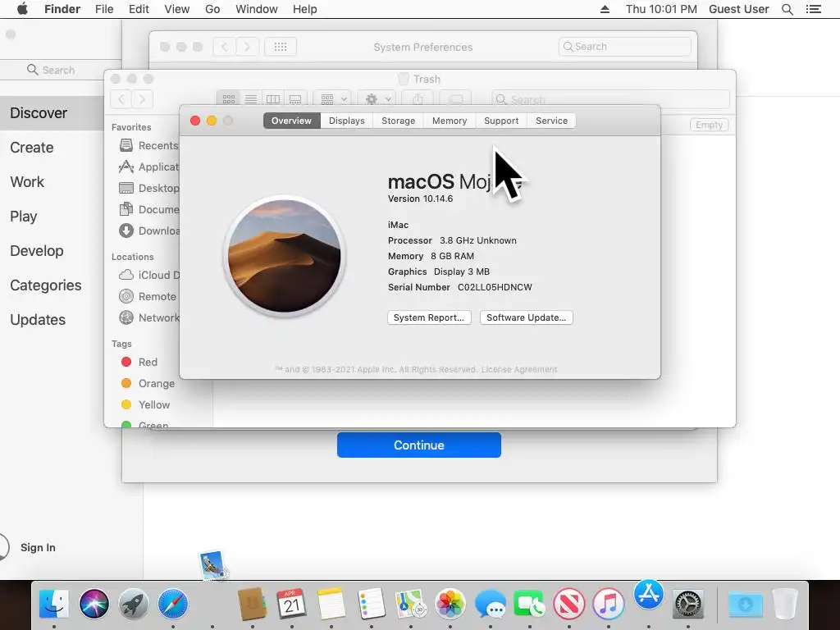Open Safari compass icon in Dock
Screen dimensions: 840x630
[x=173, y=604]
